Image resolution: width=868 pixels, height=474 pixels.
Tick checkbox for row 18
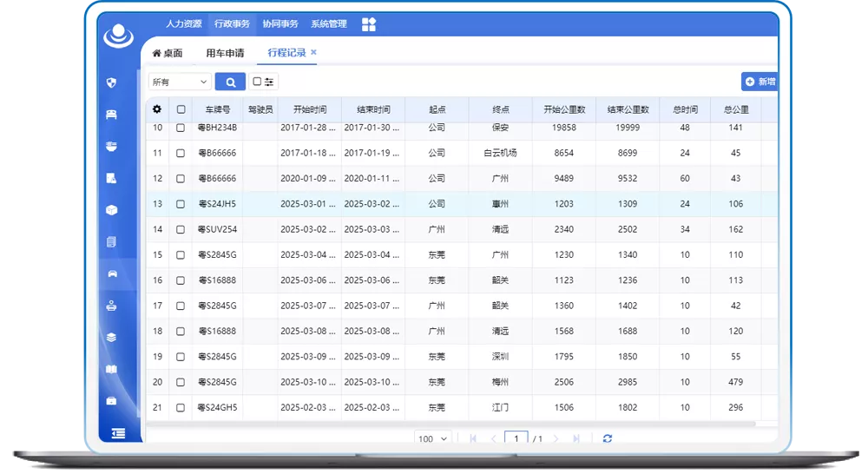click(x=181, y=331)
